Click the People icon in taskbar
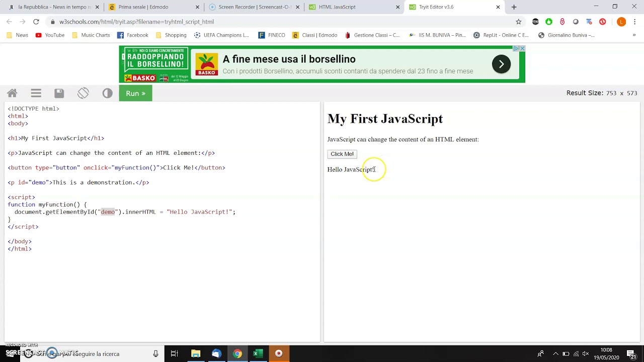 (541, 354)
